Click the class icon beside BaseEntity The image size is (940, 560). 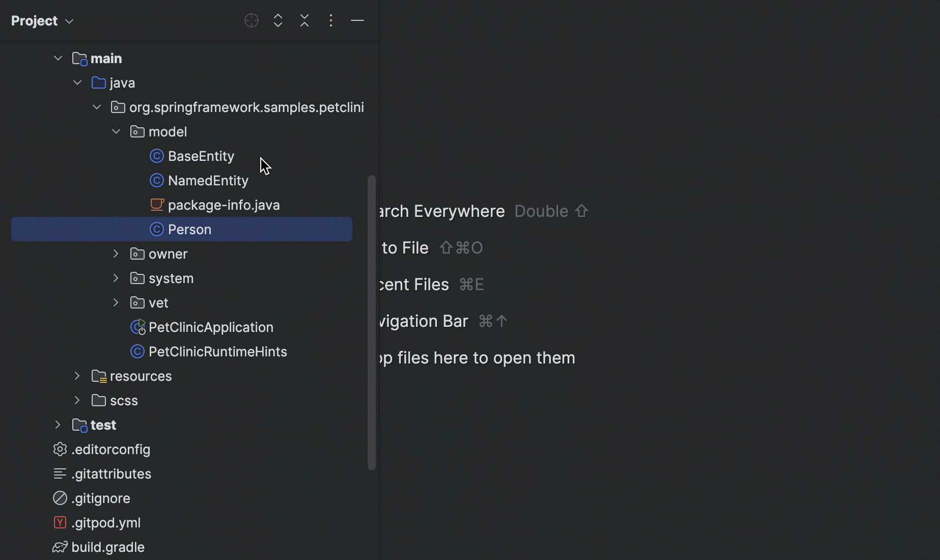156,156
